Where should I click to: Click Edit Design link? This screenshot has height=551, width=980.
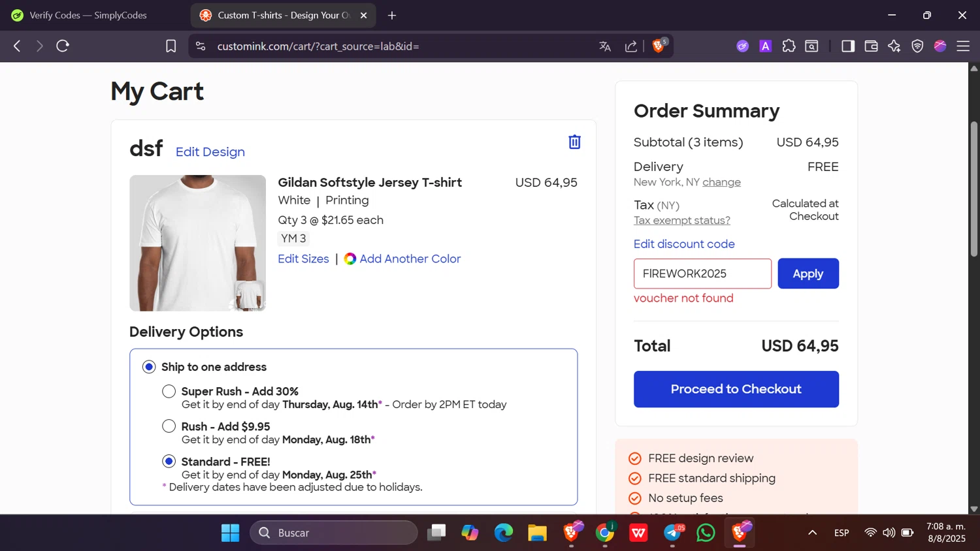point(210,151)
